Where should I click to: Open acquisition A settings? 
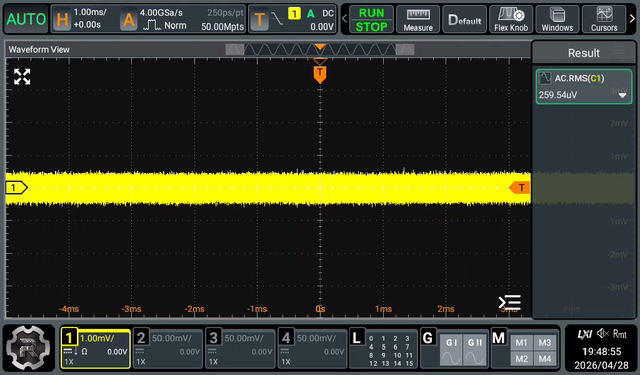click(x=129, y=19)
